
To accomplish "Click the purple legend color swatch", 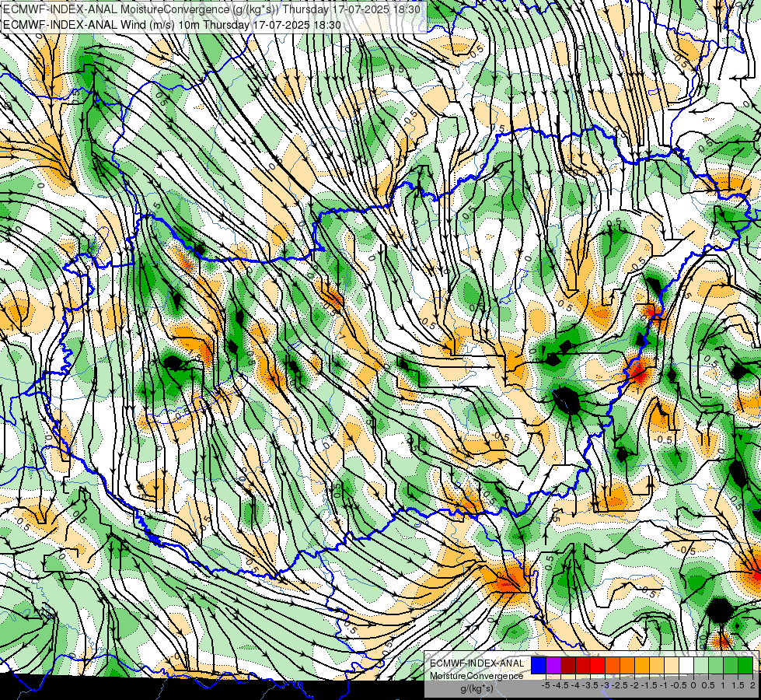I will coord(553,665).
